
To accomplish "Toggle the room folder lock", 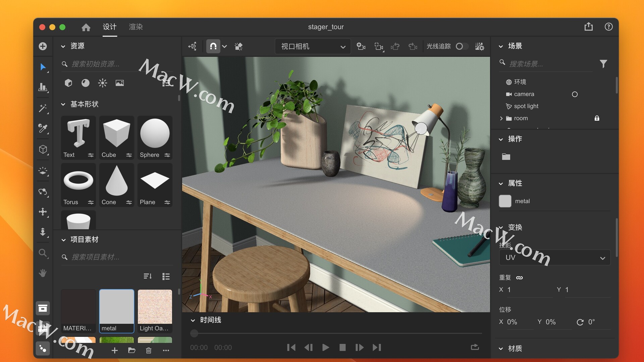I will tap(597, 118).
